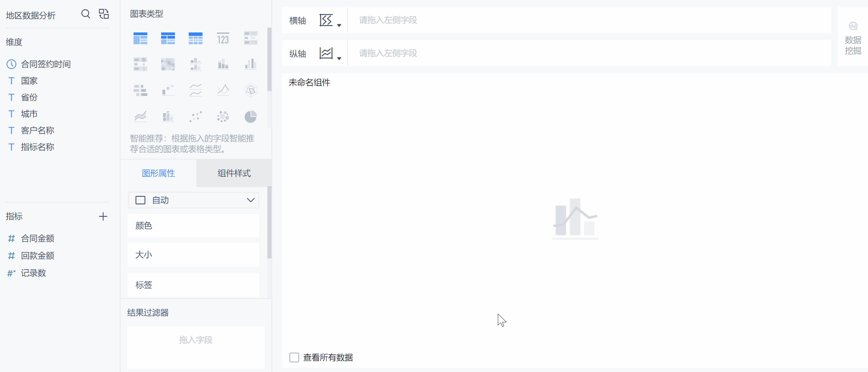The image size is (868, 372).
Task: Select the map chart type
Action: pos(168,64)
